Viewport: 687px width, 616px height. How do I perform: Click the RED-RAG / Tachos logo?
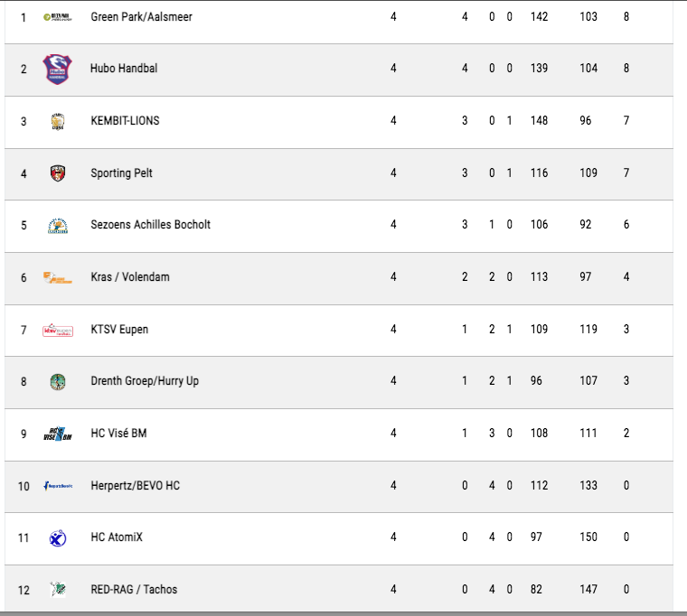point(57,590)
